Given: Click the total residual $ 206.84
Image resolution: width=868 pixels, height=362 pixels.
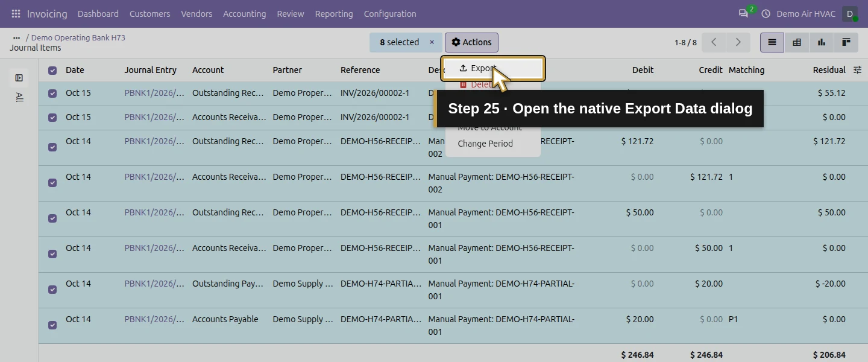Looking at the screenshot, I should [x=829, y=355].
